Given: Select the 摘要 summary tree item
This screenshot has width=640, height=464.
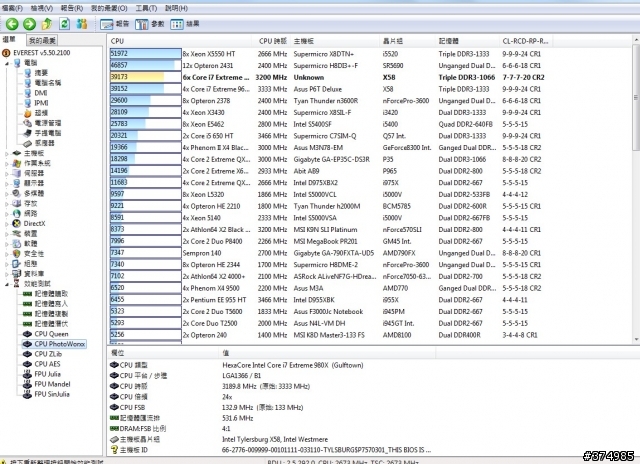Looking at the screenshot, I should pos(41,73).
